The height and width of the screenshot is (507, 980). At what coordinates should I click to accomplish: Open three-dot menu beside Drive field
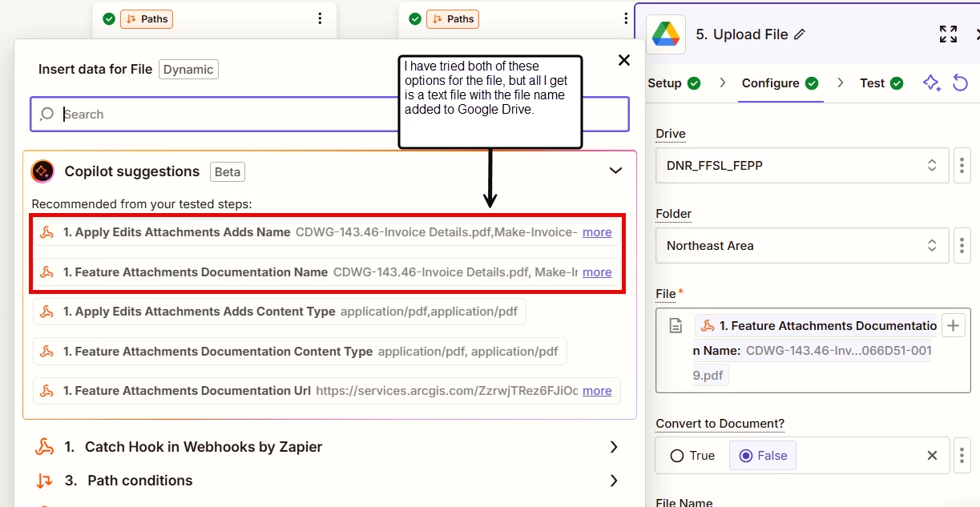[x=962, y=166]
